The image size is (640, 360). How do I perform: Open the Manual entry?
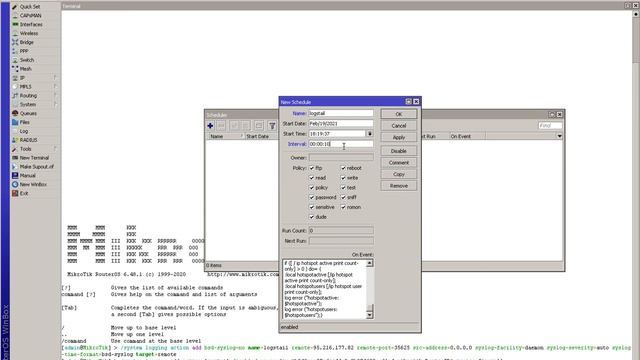(27, 176)
